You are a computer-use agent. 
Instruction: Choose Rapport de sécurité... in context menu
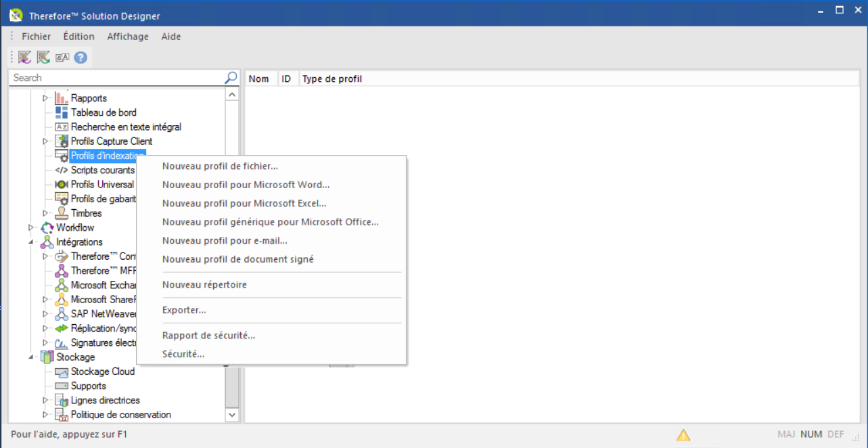click(x=271, y=336)
